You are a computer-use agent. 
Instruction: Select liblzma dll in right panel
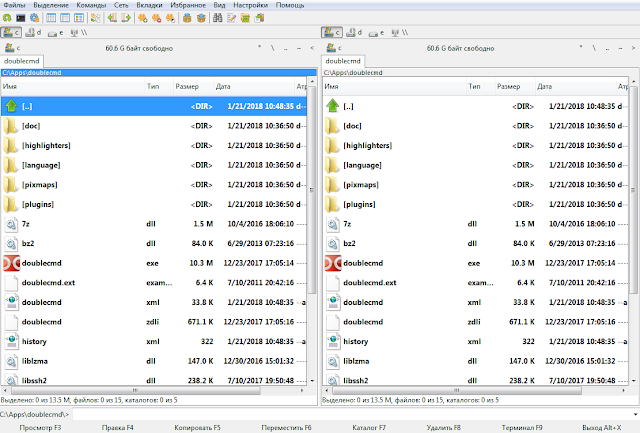pyautogui.click(x=476, y=361)
